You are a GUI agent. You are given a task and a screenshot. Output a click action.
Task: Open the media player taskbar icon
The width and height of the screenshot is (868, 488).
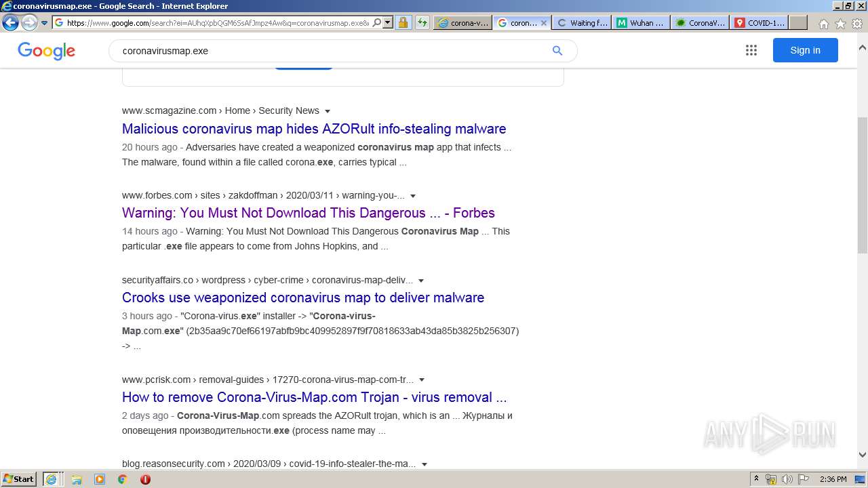pos(100,479)
